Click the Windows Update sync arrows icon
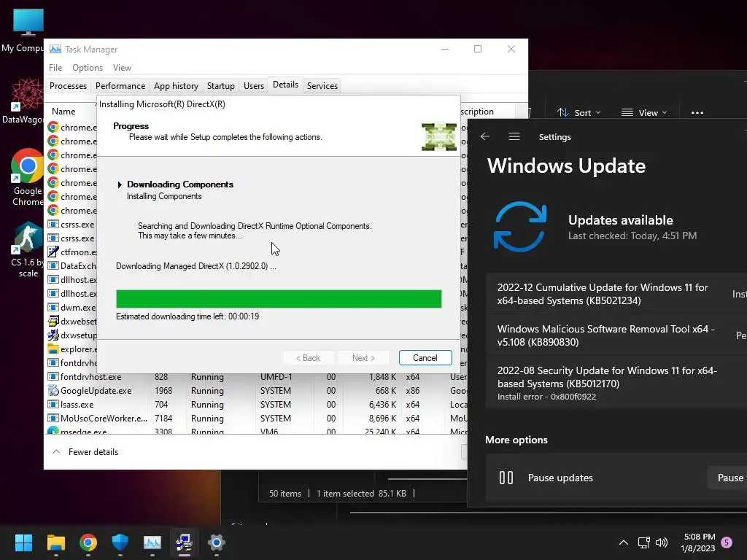The width and height of the screenshot is (747, 560). coord(520,227)
